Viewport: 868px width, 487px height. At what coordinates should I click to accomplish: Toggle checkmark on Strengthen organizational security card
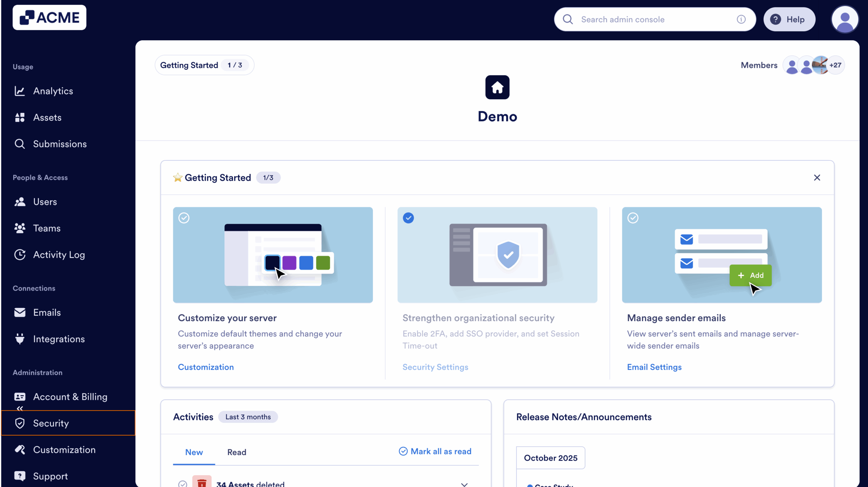409,218
